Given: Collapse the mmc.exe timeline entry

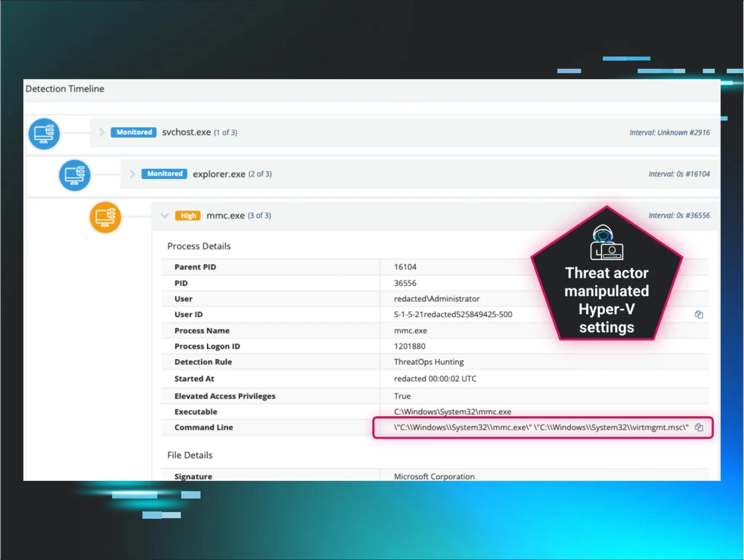Looking at the screenshot, I should [165, 216].
